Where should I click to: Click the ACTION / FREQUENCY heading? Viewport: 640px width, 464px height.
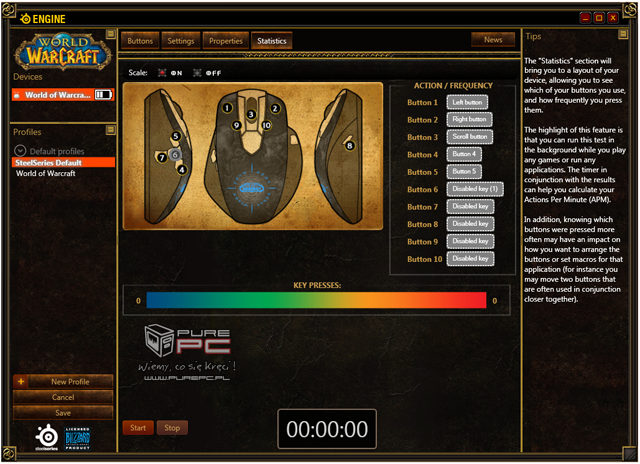point(453,86)
